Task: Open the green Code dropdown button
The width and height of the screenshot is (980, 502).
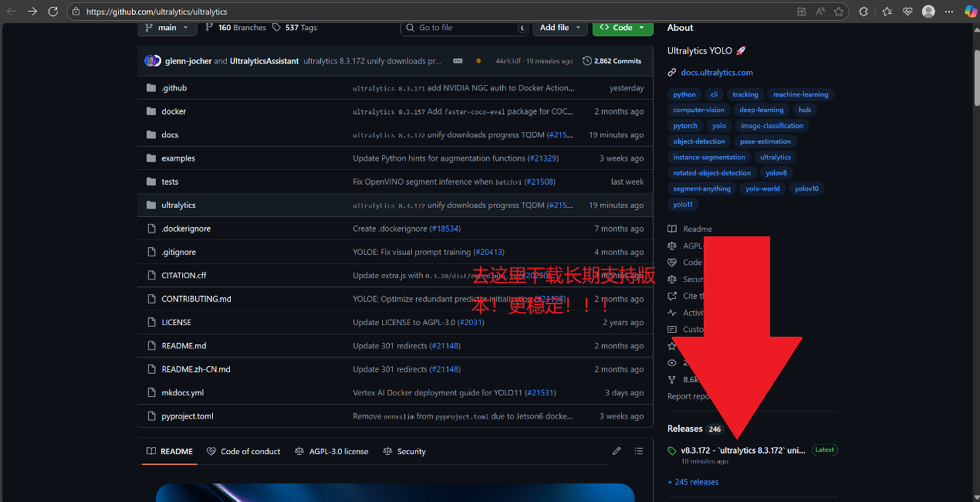Action: tap(623, 28)
